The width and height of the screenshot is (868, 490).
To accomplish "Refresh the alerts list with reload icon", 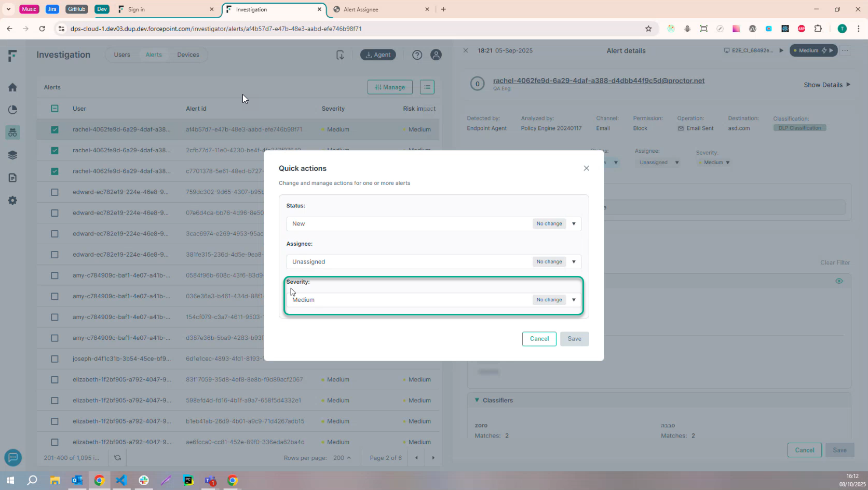I will coord(118,458).
